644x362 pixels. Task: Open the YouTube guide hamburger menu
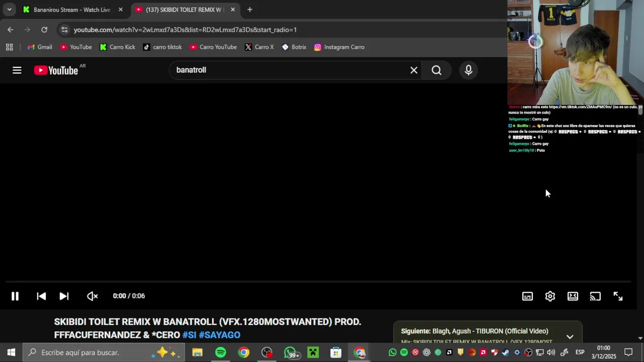click(17, 70)
